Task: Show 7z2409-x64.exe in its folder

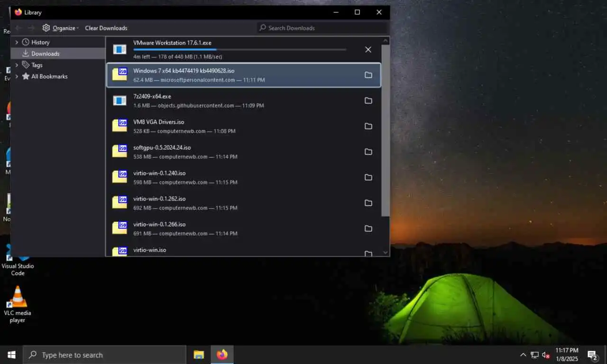Action: click(x=368, y=100)
